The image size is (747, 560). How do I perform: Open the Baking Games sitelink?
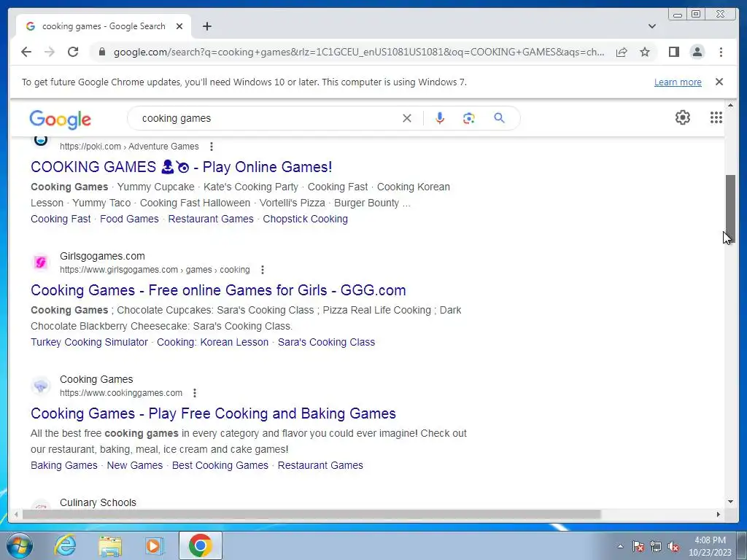pos(64,465)
